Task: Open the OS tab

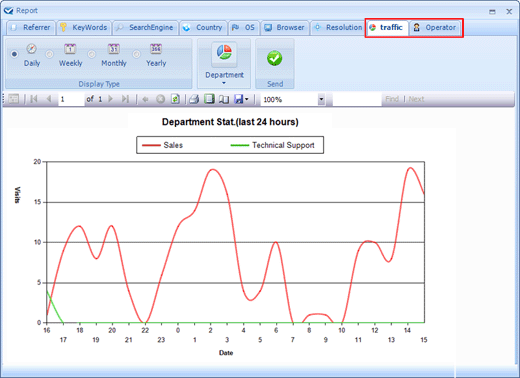Action: (244, 28)
